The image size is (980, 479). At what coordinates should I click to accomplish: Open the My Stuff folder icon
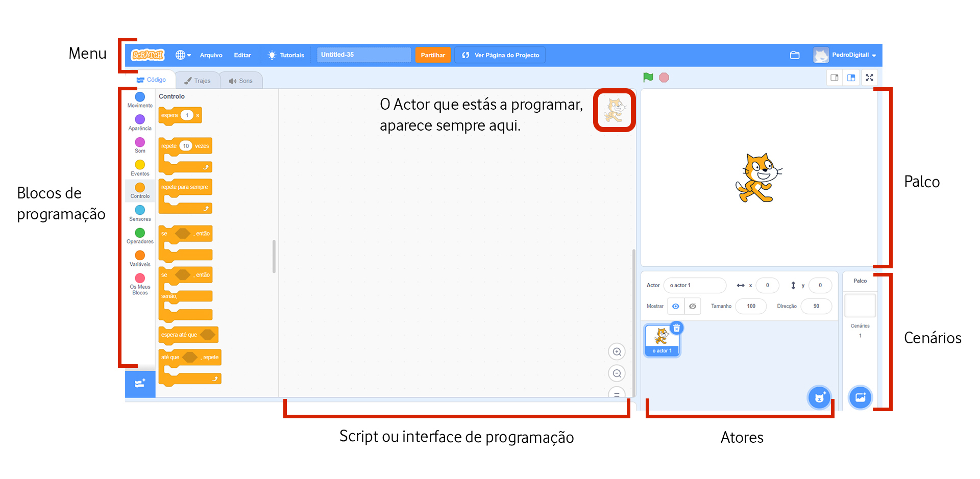[795, 55]
